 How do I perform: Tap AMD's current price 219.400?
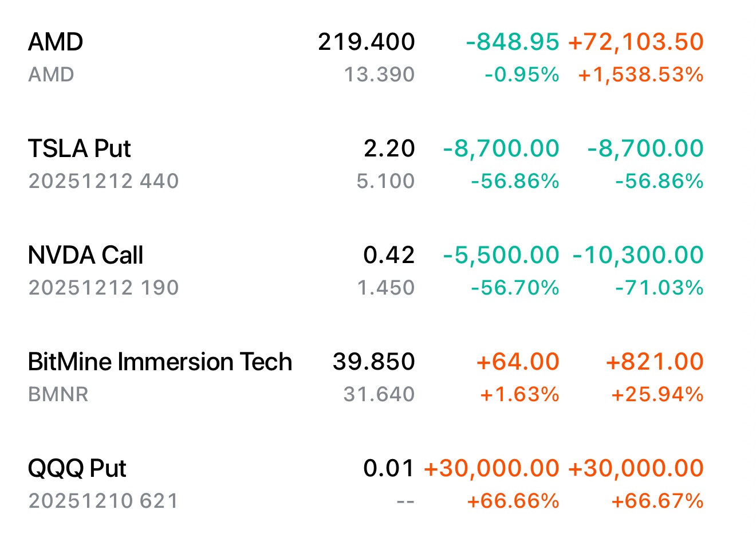tap(366, 42)
